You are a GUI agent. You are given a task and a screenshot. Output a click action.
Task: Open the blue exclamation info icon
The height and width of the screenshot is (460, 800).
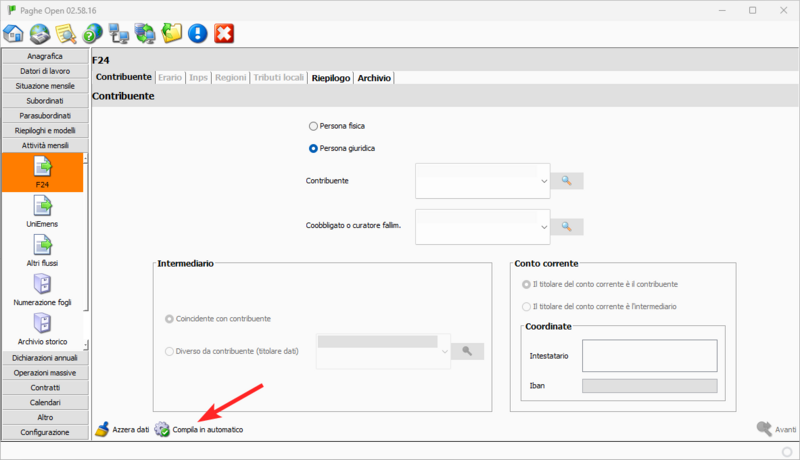(x=198, y=34)
